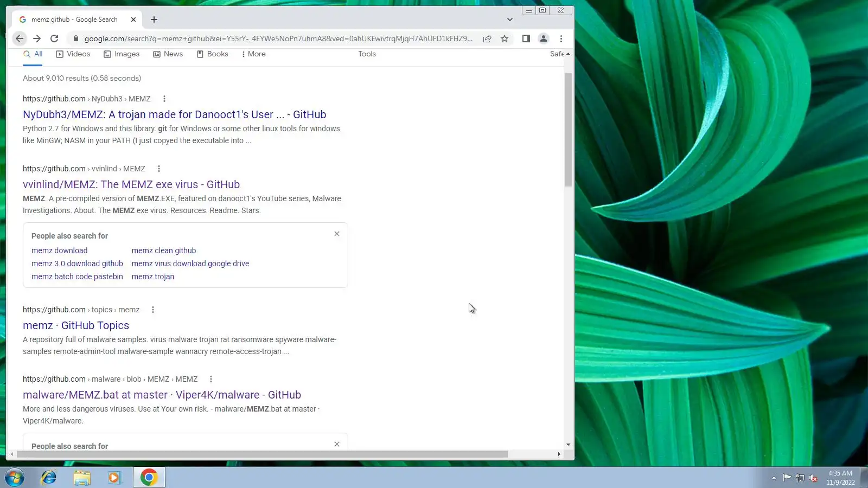Toggle the Chrome side panel
The width and height of the screenshot is (868, 488).
(x=526, y=38)
